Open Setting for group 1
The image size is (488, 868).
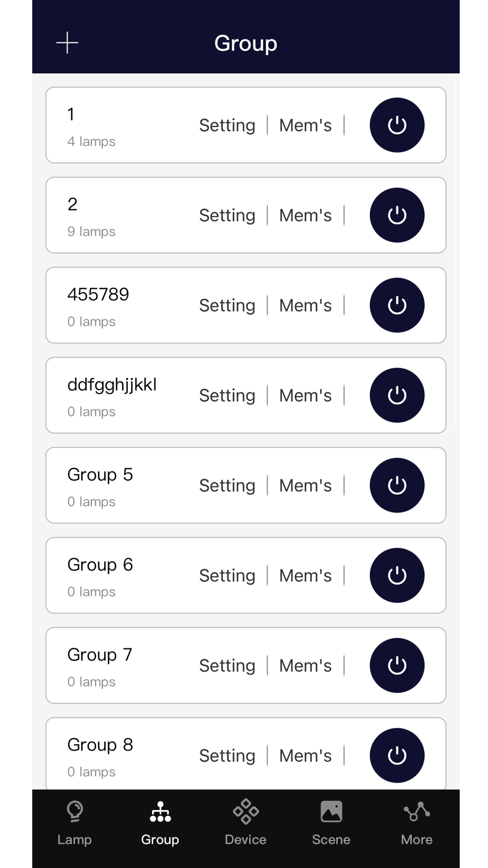(227, 125)
